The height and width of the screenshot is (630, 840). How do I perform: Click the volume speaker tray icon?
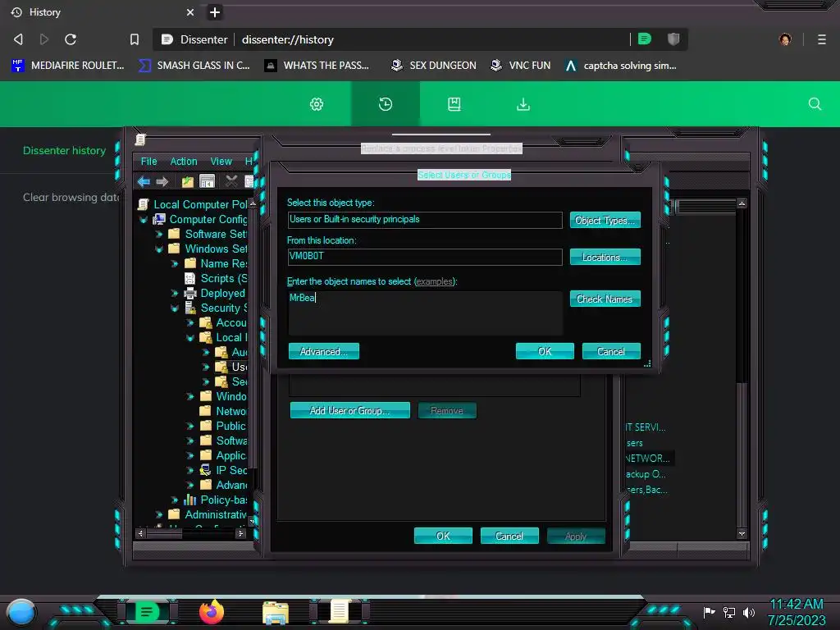(x=749, y=612)
